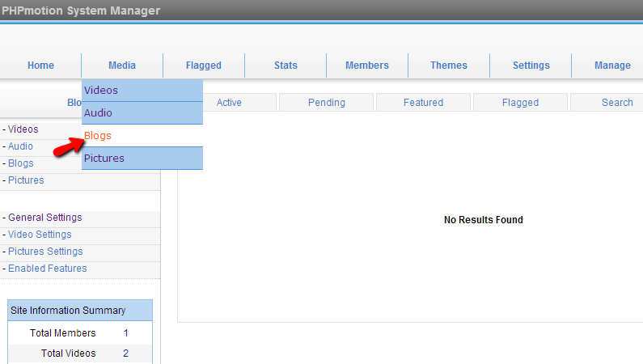Go to the Flagged navigation tab
The width and height of the screenshot is (643, 364).
coord(203,66)
